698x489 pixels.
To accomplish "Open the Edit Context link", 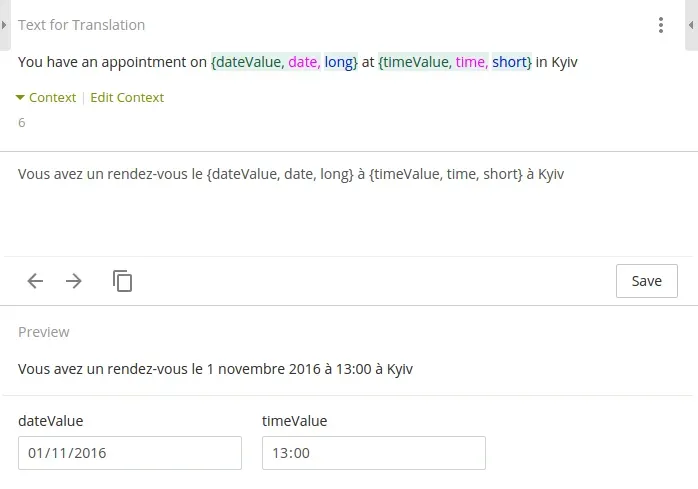I will tap(127, 98).
